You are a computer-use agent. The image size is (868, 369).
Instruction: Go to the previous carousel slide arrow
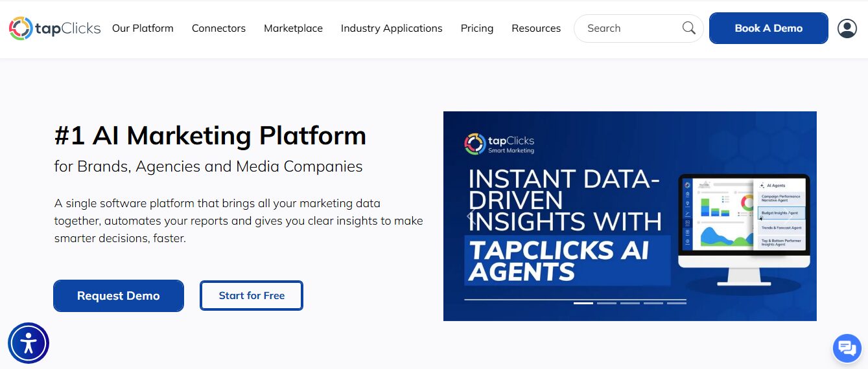tap(471, 217)
